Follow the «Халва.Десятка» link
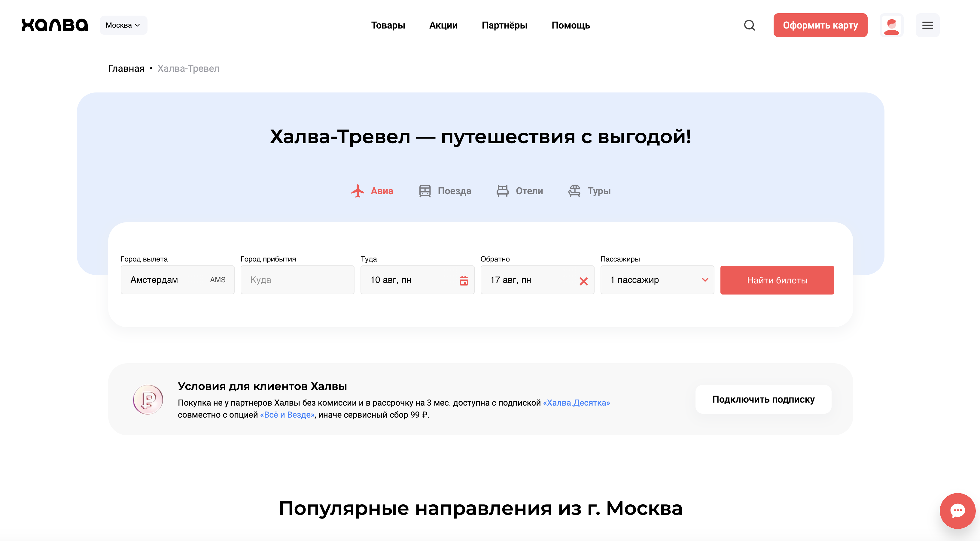The height and width of the screenshot is (541, 980). (x=576, y=403)
